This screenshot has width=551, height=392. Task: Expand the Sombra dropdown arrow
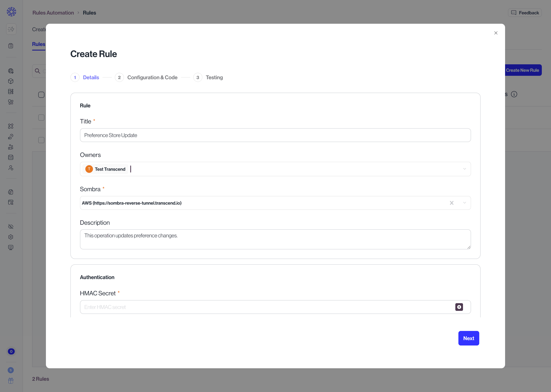coord(465,203)
